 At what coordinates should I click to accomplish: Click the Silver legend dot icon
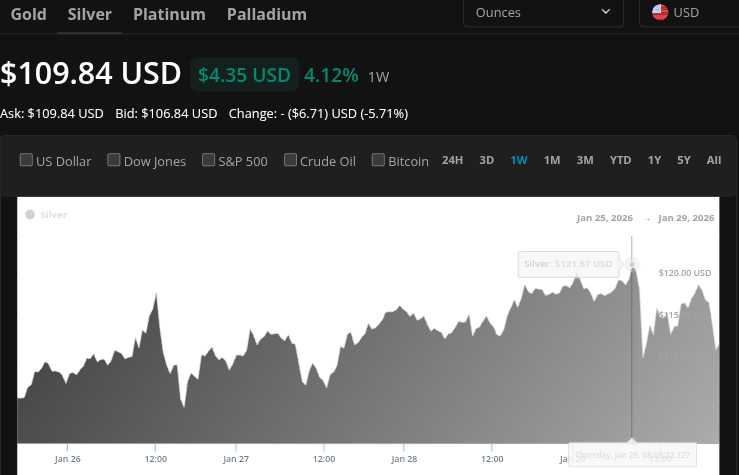point(30,214)
